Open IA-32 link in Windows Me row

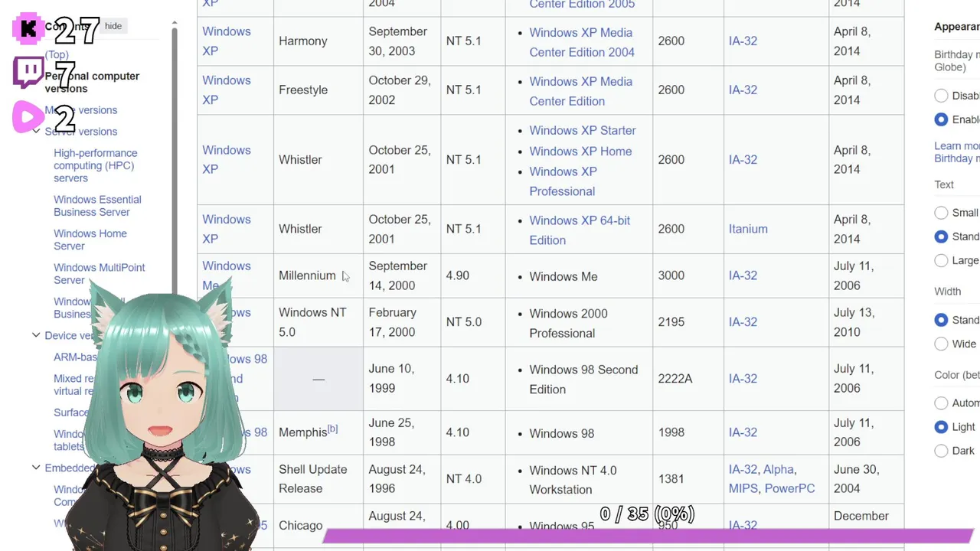[743, 275]
